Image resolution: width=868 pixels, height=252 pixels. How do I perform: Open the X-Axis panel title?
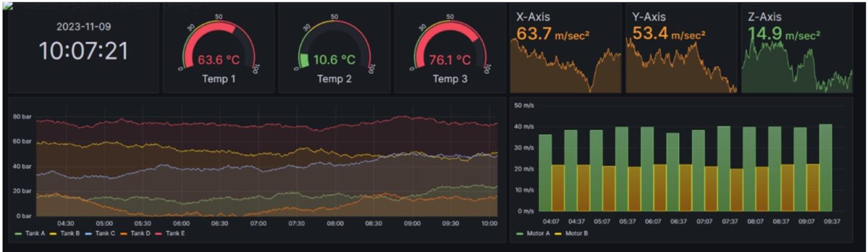pos(533,17)
